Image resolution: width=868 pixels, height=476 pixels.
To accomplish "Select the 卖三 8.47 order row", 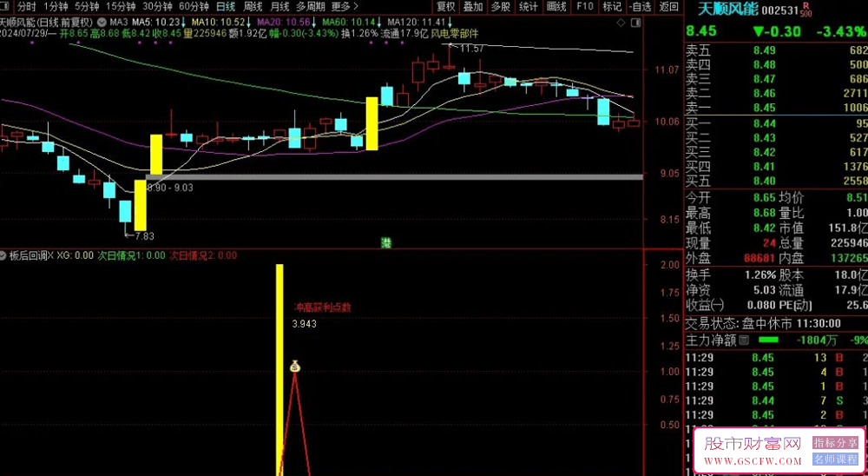I will pyautogui.click(x=777, y=79).
